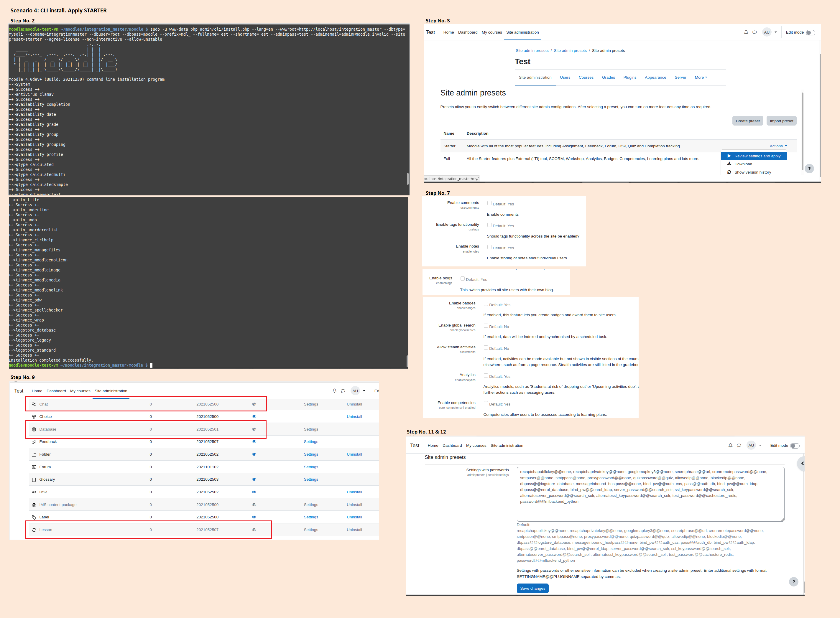
Task: Open user menu caret in Step 3 screen
Action: point(776,32)
